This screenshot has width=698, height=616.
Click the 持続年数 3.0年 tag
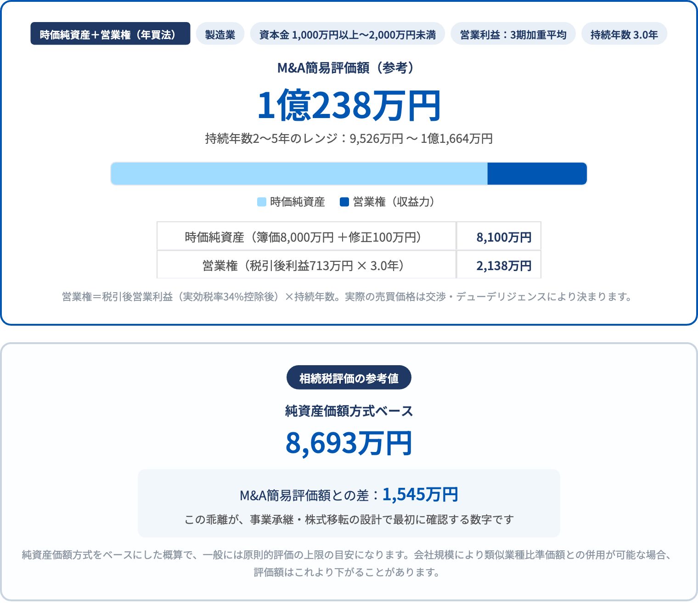click(624, 34)
